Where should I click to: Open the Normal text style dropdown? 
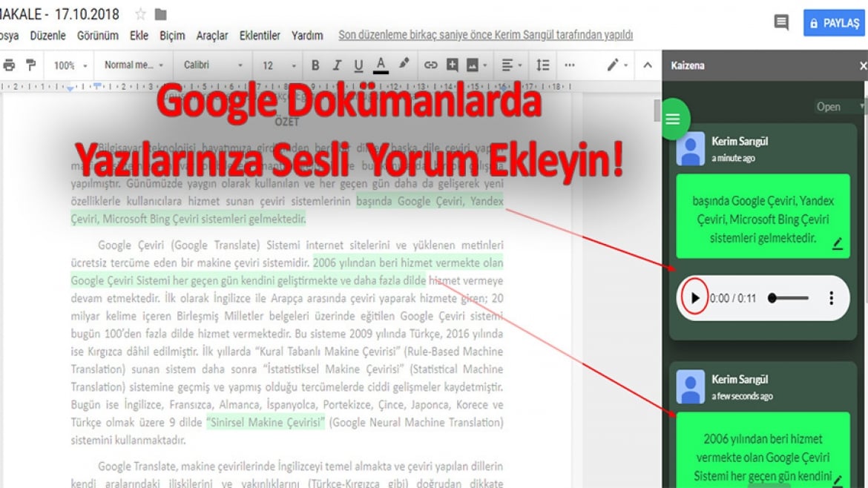[134, 65]
